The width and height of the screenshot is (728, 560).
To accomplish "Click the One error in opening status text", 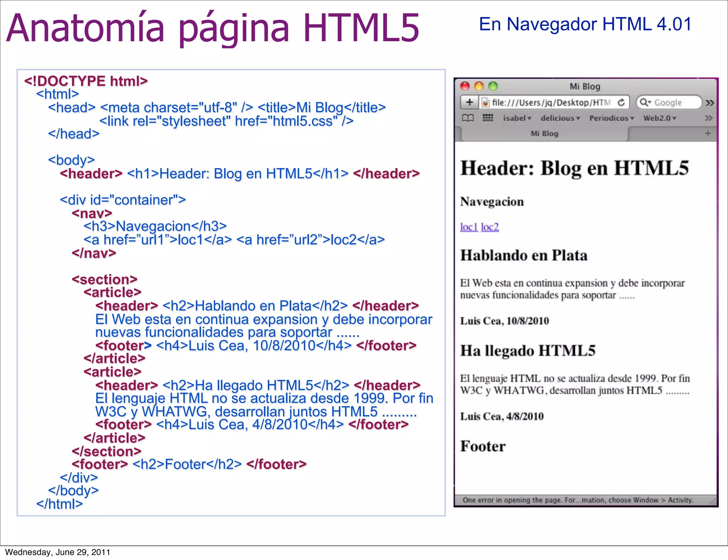I will tap(578, 500).
